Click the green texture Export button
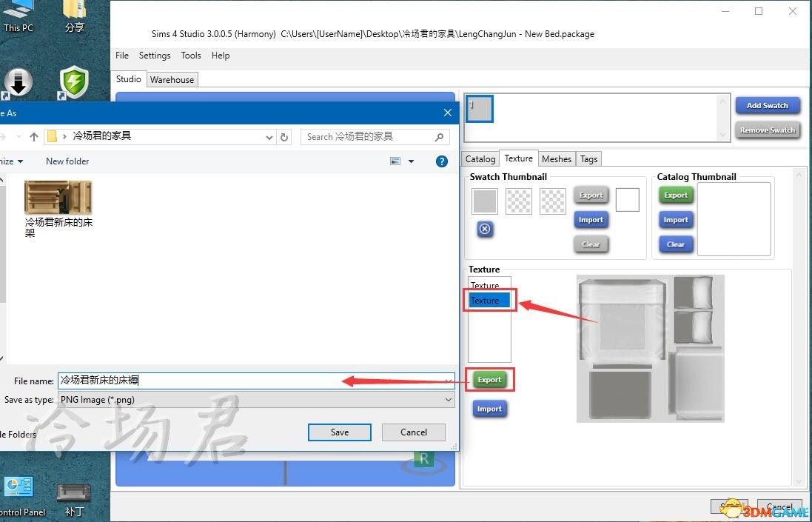Screen dimensions: 812x522 tap(489, 380)
